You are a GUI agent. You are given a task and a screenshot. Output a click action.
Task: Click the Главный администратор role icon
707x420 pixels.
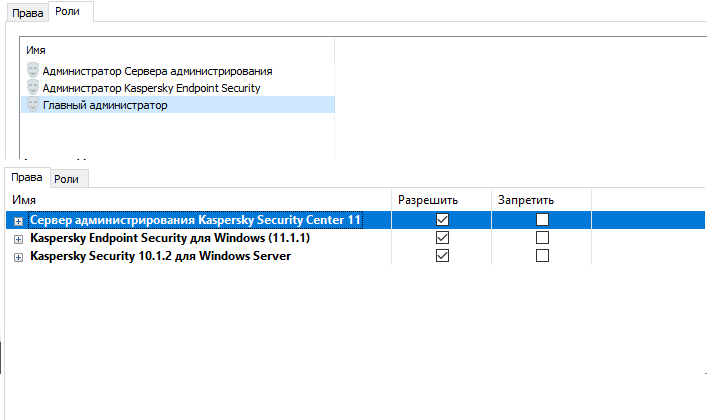point(33,105)
